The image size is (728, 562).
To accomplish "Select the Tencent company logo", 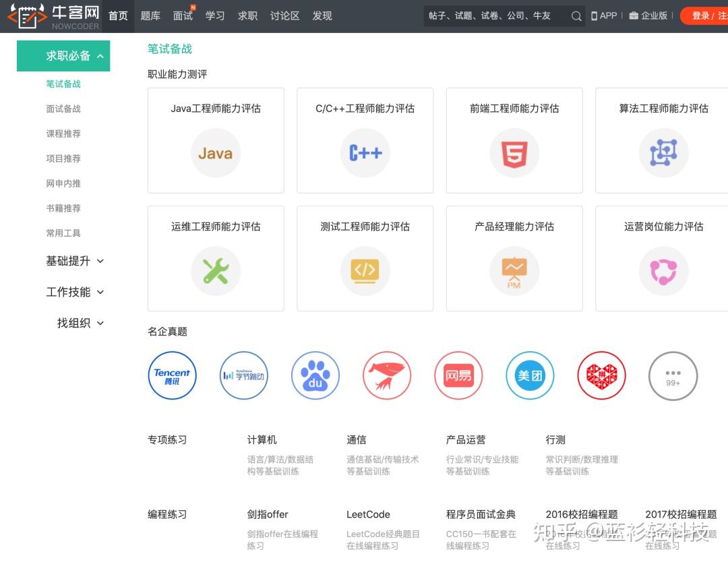I will coord(173,375).
